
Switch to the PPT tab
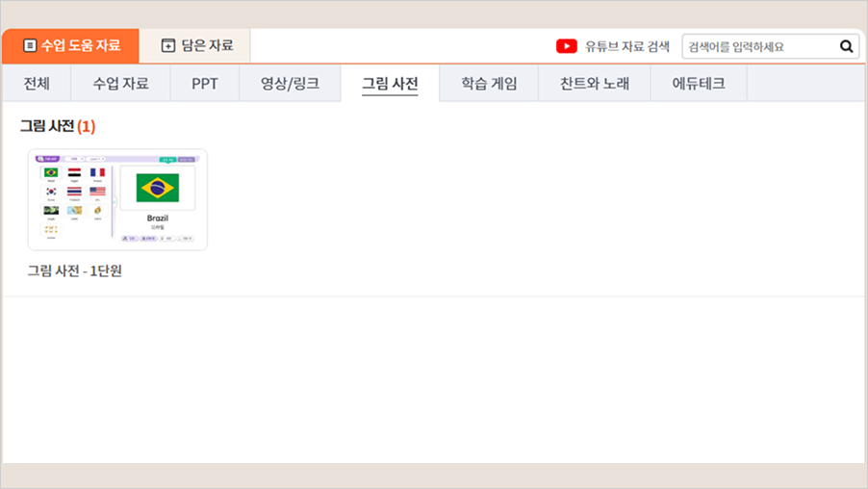[x=204, y=84]
